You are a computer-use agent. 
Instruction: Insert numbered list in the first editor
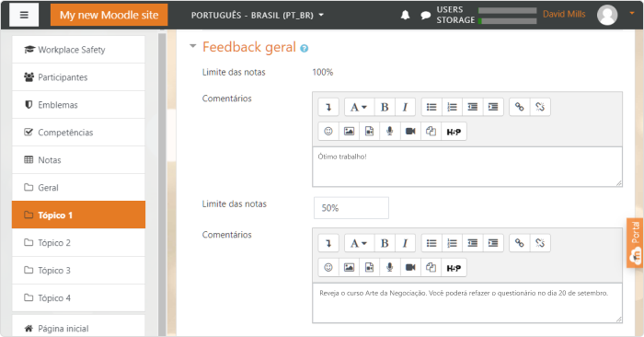point(452,107)
